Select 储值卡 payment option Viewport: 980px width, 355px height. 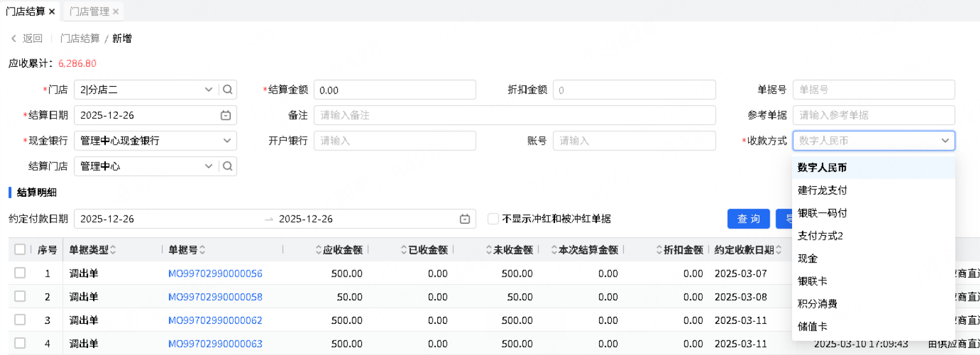pos(812,326)
